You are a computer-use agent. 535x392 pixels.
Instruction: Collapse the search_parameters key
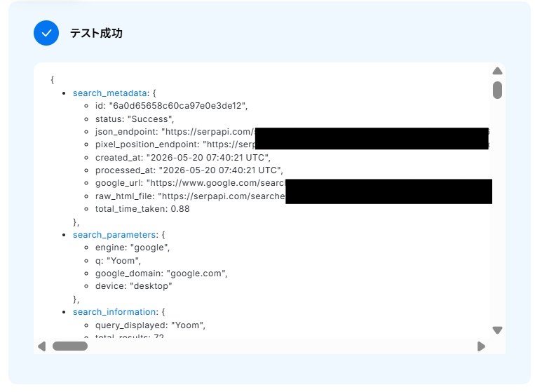[x=114, y=235]
